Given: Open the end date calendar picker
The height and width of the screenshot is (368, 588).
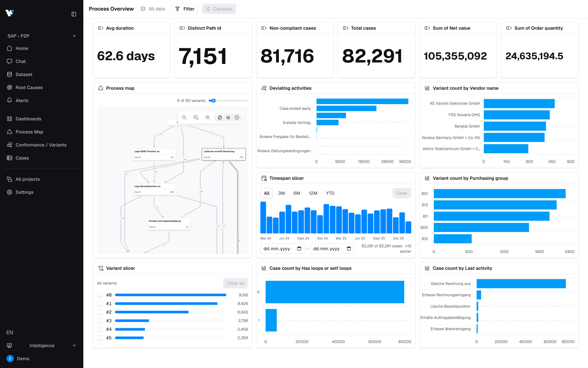Looking at the screenshot, I should coord(349,249).
